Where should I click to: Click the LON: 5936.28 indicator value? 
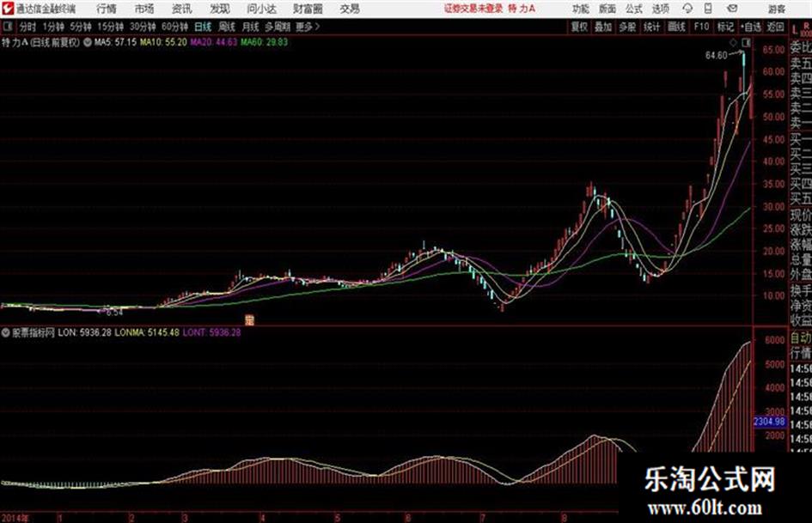[x=84, y=332]
